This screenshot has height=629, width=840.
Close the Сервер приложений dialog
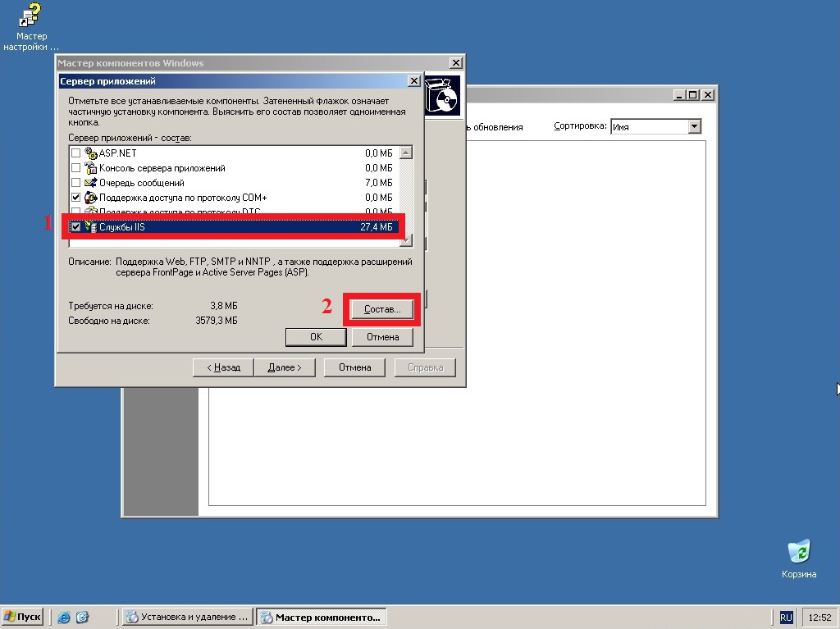pos(413,81)
